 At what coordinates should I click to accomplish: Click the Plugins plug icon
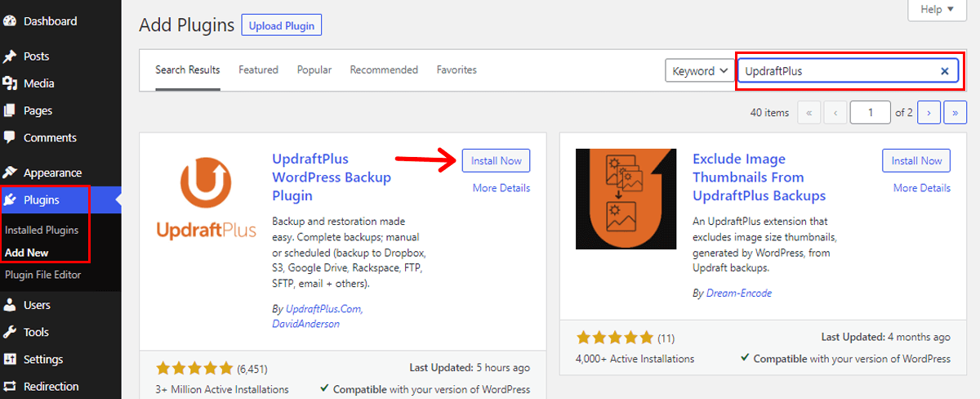10,199
